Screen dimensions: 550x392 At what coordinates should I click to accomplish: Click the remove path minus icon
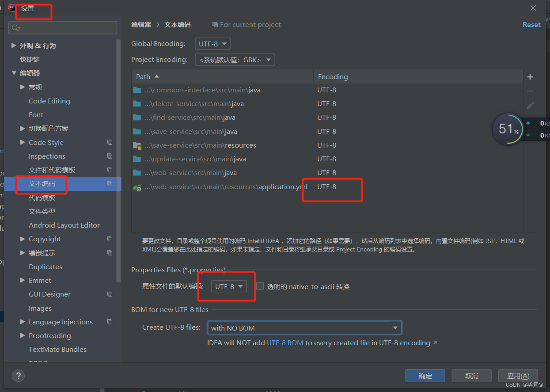pyautogui.click(x=530, y=91)
